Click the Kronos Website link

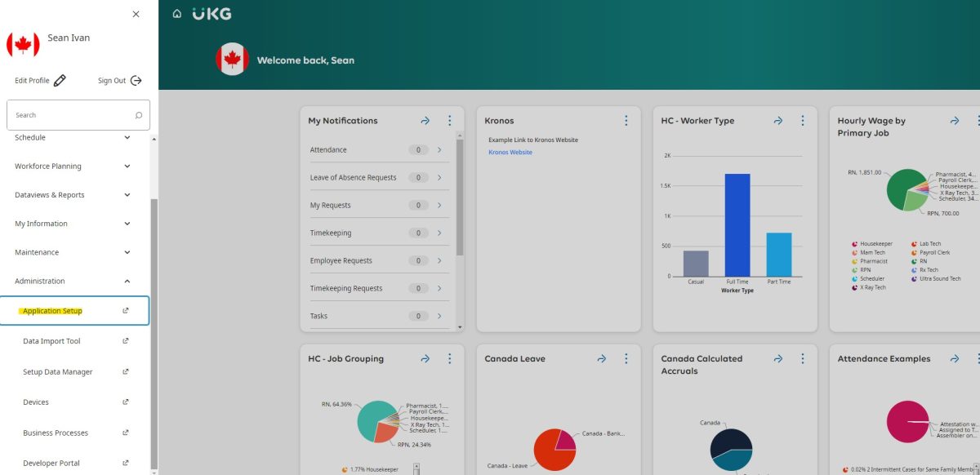click(510, 152)
